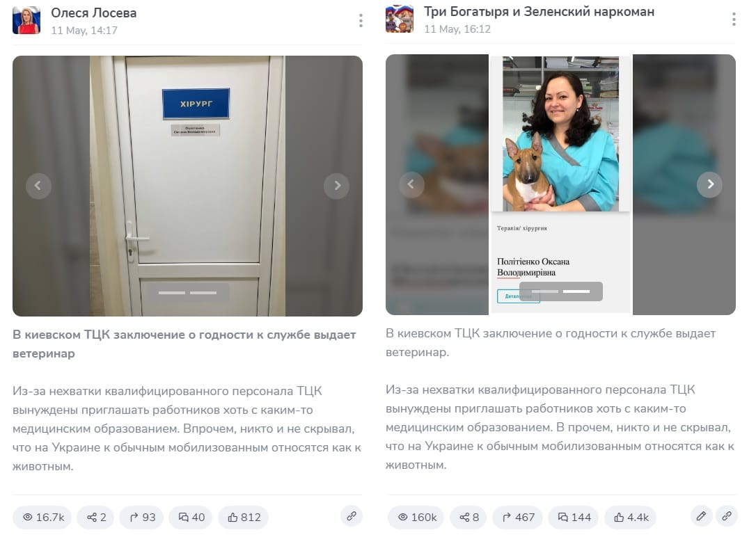Open three-dot menu on Олеся Лосева post
Viewport: 756px width, 544px height.
point(361,21)
